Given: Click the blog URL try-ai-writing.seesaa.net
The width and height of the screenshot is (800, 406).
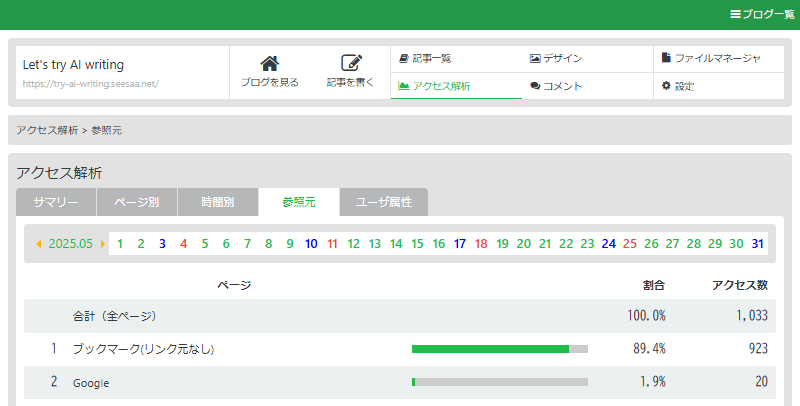Looking at the screenshot, I should tap(90, 84).
